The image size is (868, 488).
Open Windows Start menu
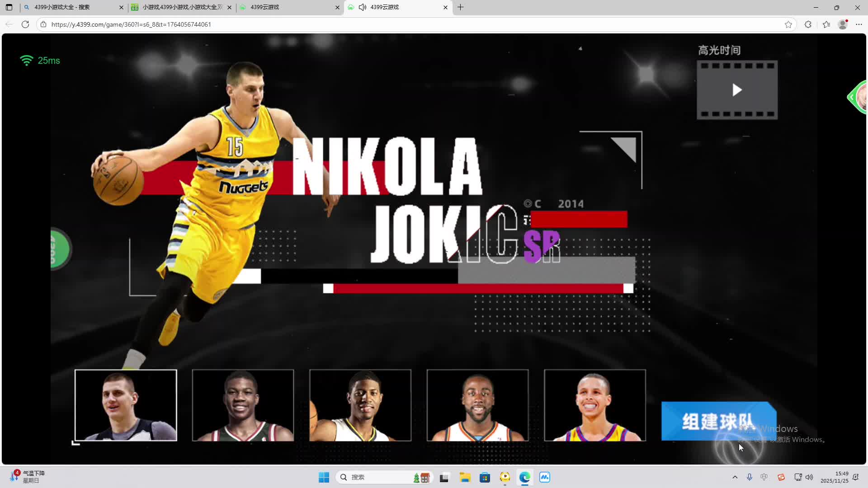tap(324, 477)
